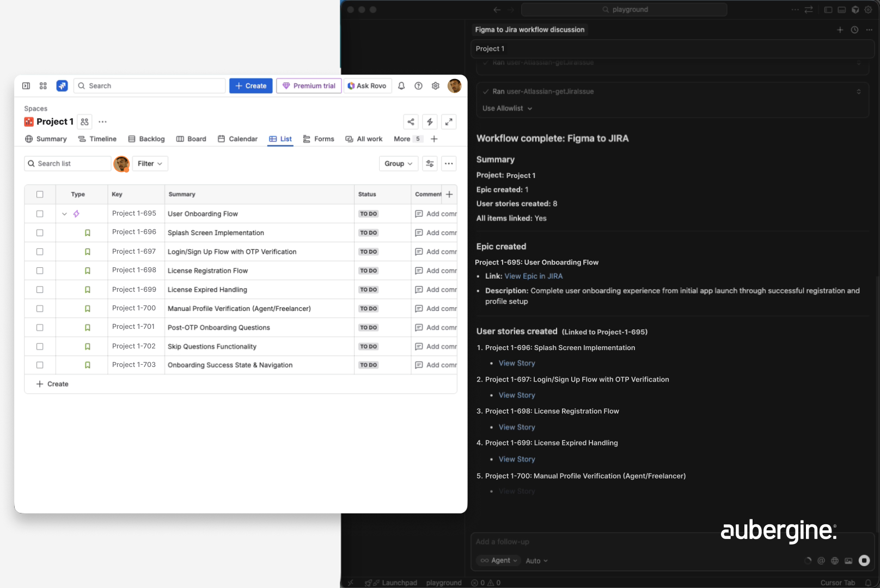880x588 pixels.
Task: Click the web globe icon in Cursor chat
Action: coord(835,561)
